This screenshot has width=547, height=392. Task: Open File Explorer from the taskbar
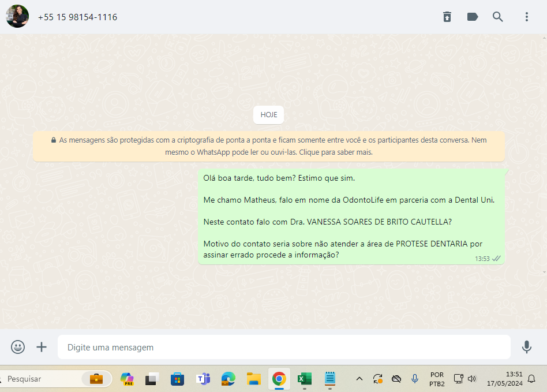[x=254, y=379]
